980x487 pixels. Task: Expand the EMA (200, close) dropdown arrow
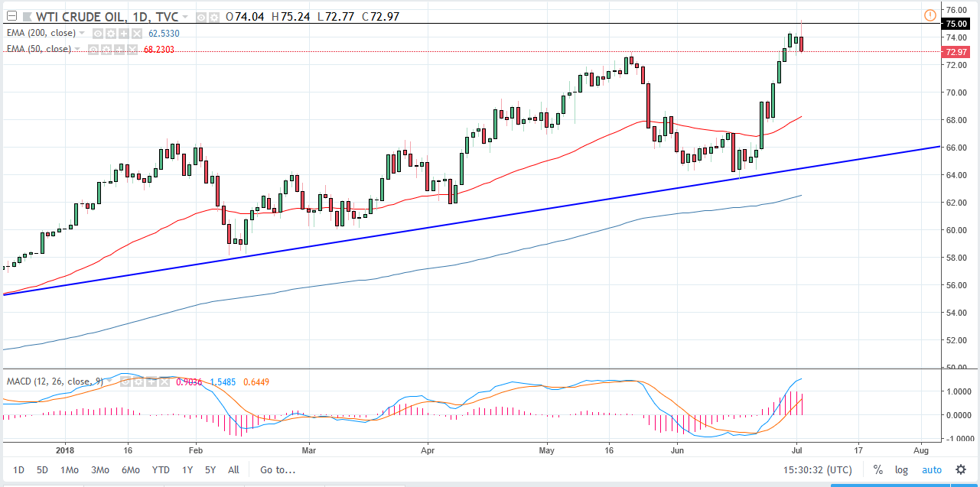[x=82, y=33]
